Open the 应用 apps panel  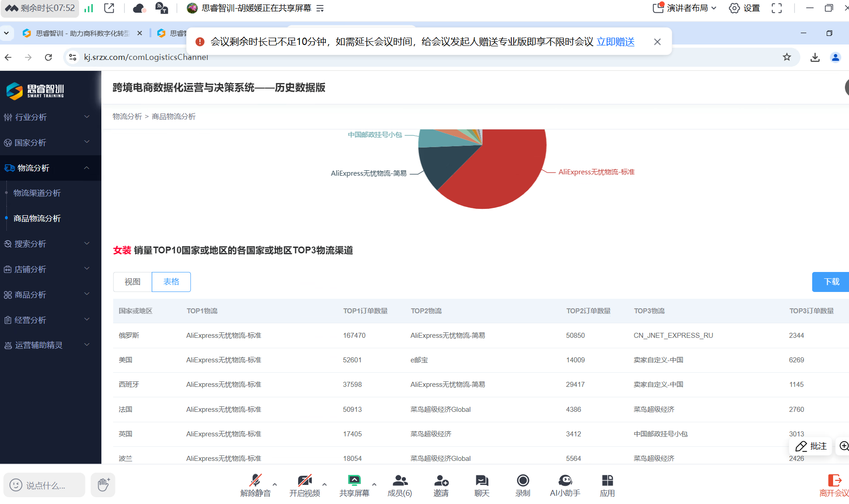point(607,484)
